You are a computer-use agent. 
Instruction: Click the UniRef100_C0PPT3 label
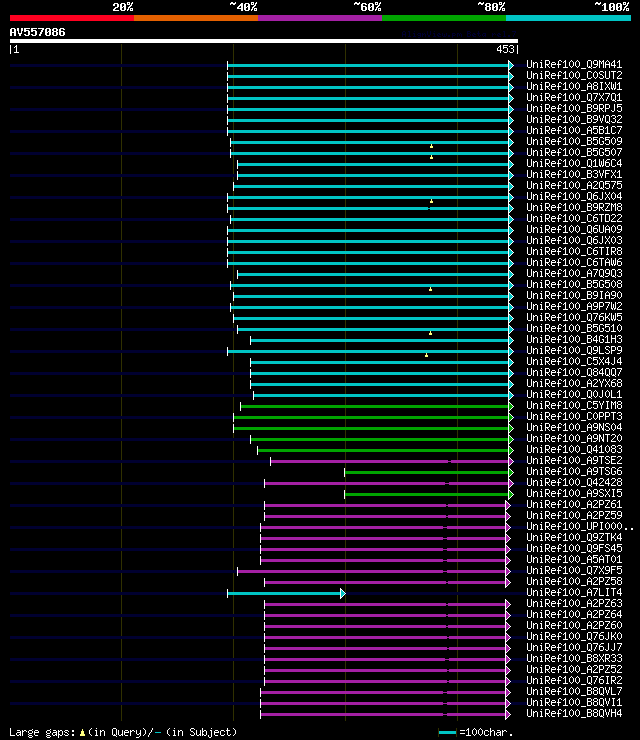click(x=574, y=416)
